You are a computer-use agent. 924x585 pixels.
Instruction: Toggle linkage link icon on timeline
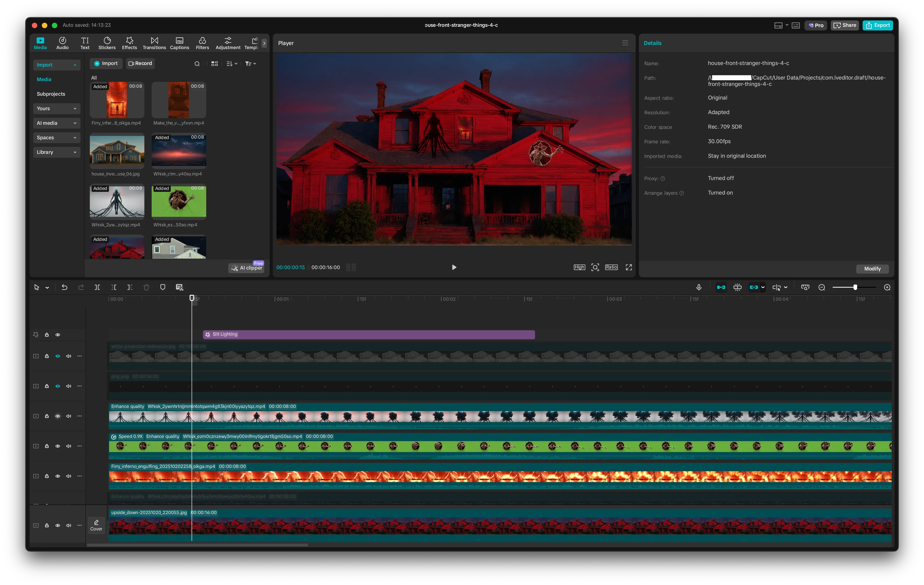tap(754, 287)
